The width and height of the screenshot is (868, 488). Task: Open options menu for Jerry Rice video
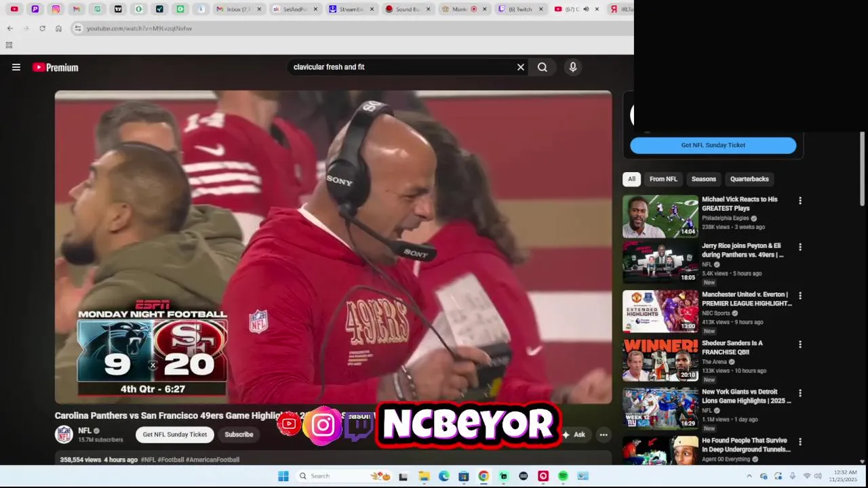pyautogui.click(x=800, y=247)
